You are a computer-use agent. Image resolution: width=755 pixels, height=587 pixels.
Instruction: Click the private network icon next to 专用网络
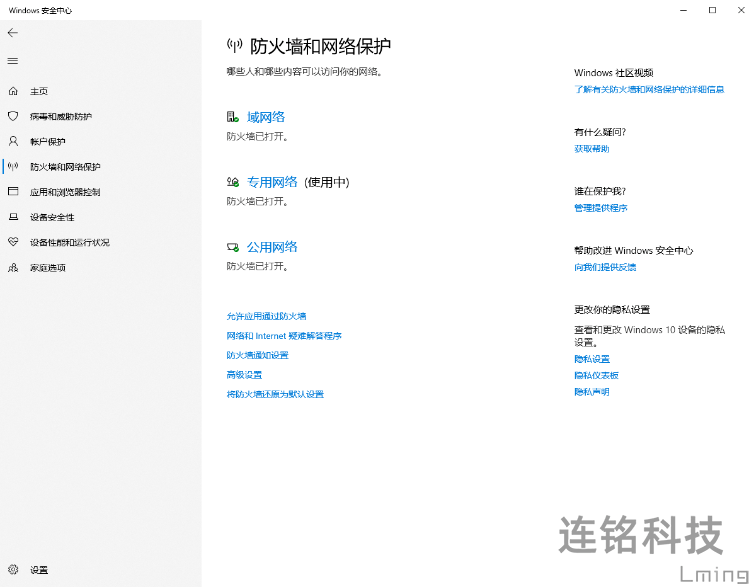point(233,182)
